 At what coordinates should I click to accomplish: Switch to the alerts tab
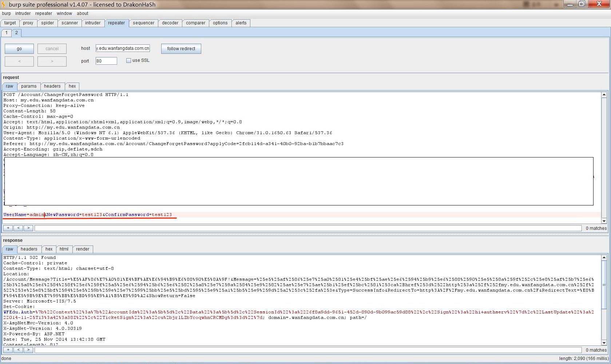point(241,23)
